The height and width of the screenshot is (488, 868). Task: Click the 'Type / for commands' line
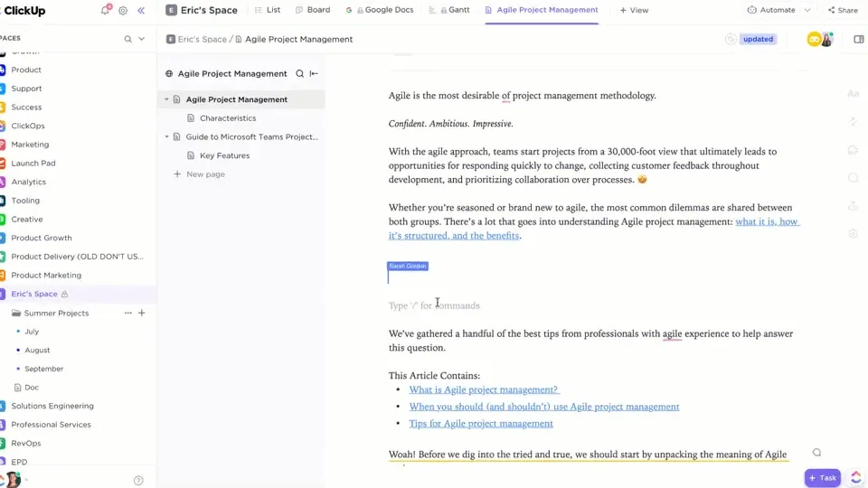click(434, 305)
